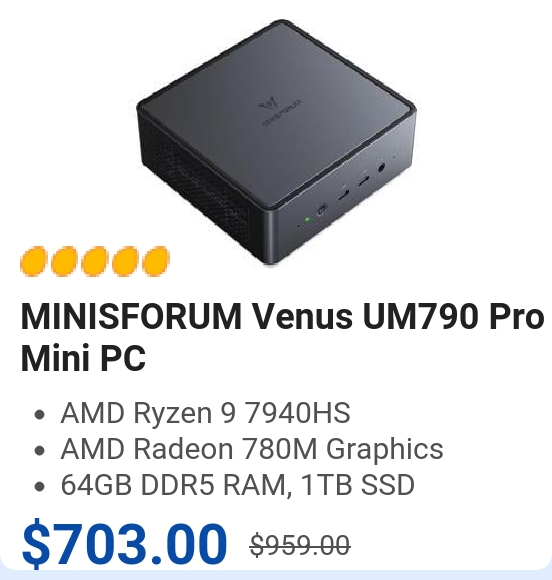552x580 pixels.
Task: Click the power button on the mini PC
Action: click(x=322, y=210)
